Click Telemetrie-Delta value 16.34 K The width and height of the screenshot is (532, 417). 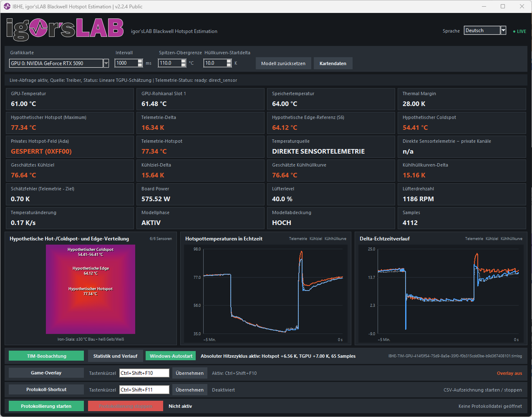pyautogui.click(x=153, y=128)
